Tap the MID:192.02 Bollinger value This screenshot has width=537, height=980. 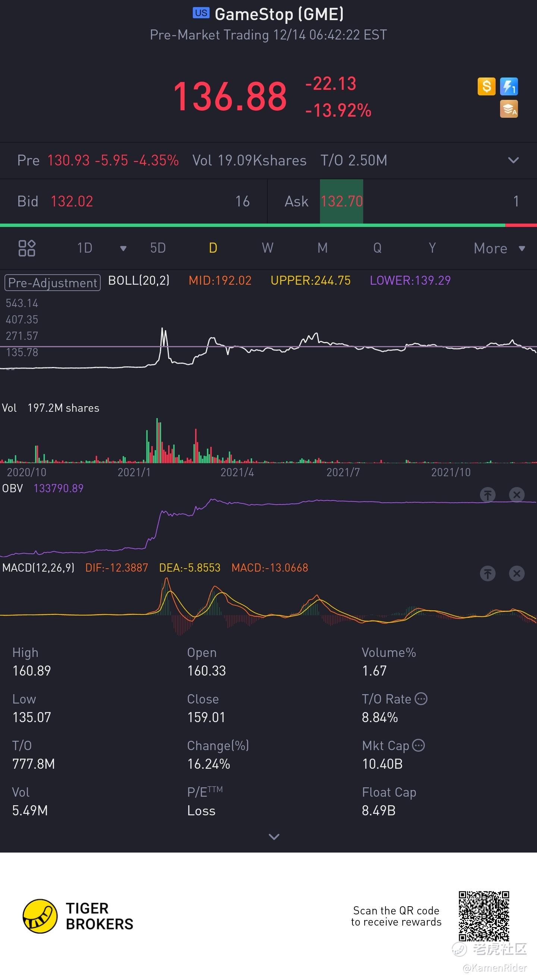click(220, 280)
